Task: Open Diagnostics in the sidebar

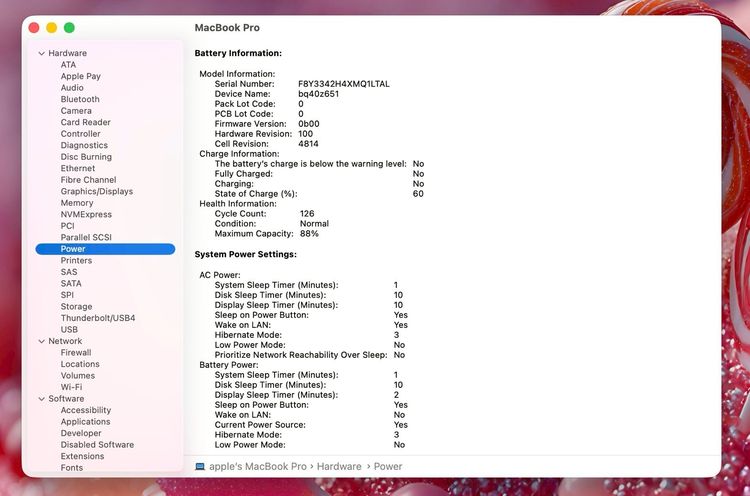Action: [84, 145]
